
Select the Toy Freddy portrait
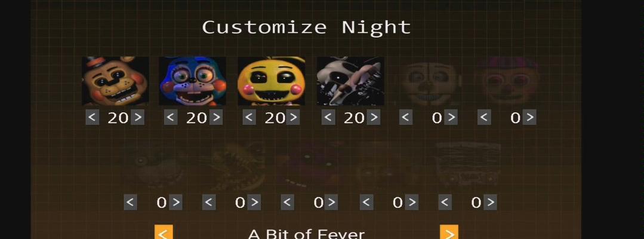pyautogui.click(x=115, y=81)
